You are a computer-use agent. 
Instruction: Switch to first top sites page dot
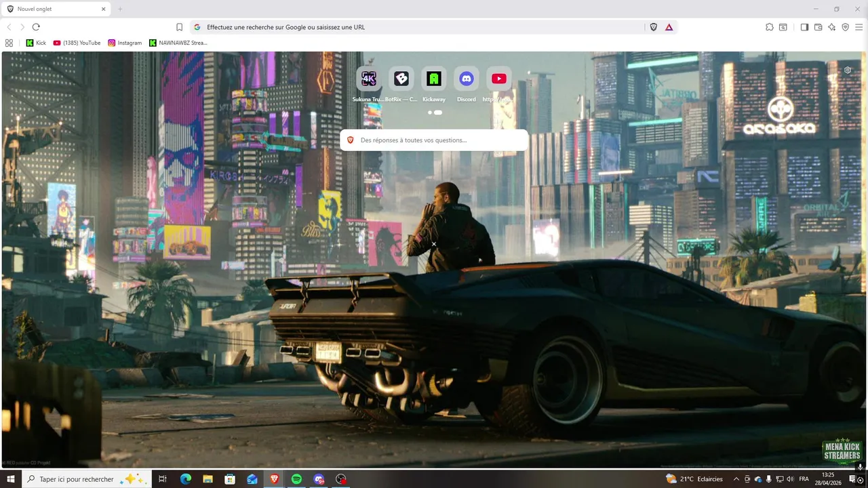point(430,113)
